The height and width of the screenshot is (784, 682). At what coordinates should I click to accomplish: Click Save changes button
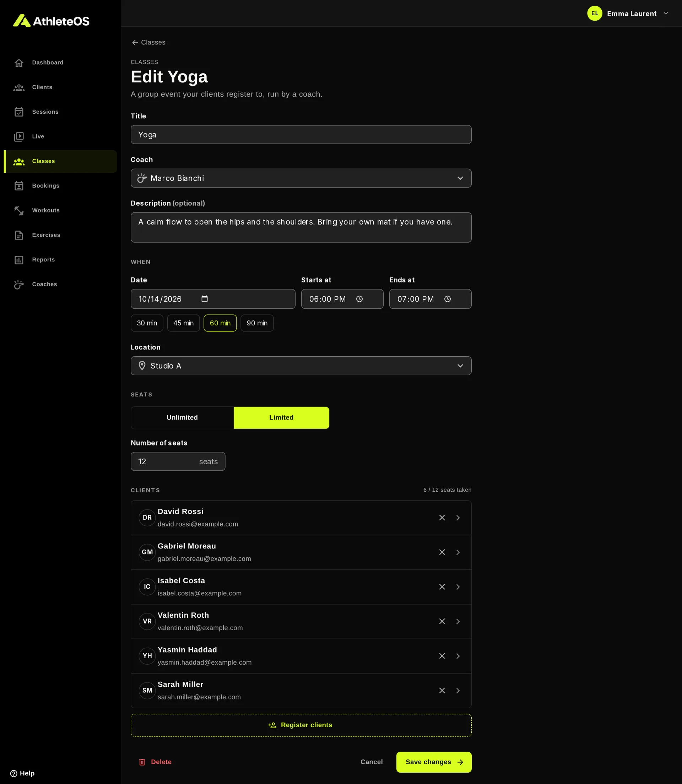point(434,762)
